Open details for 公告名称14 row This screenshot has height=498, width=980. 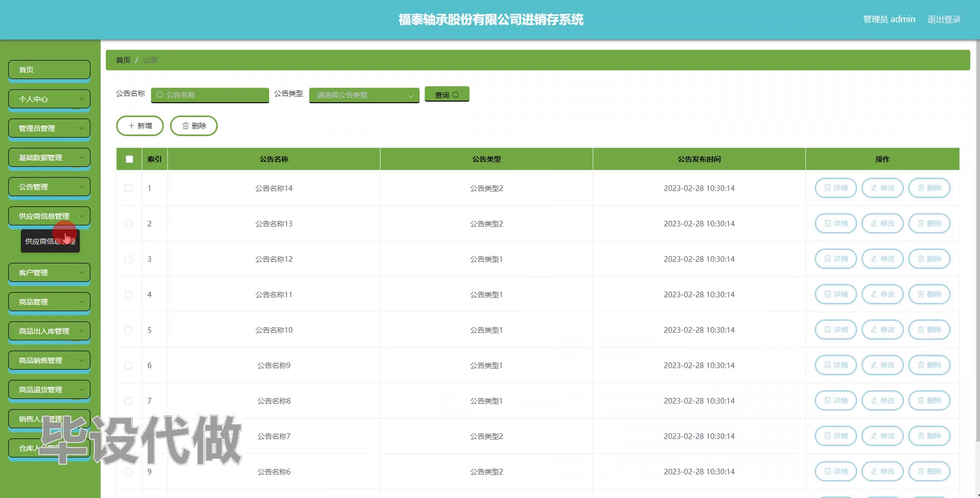[x=835, y=188]
